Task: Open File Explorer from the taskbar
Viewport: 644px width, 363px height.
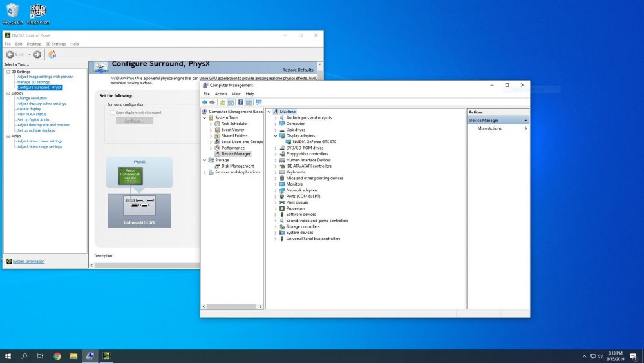Action: coord(73,356)
